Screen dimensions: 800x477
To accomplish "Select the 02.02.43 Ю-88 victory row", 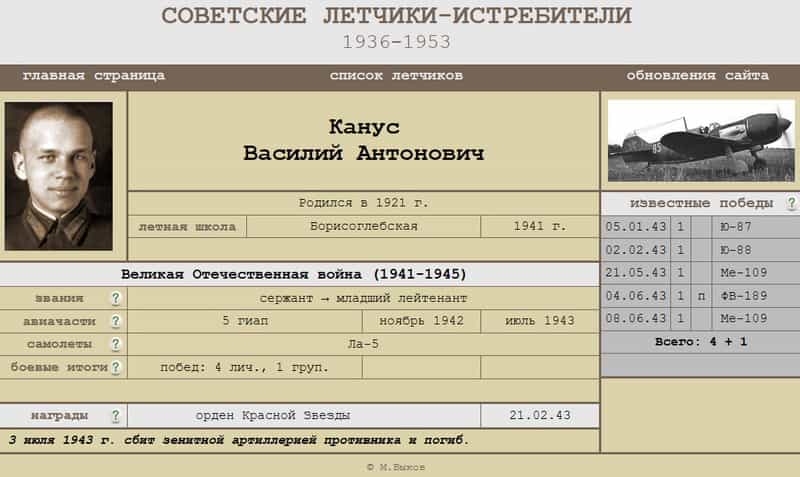I will (x=699, y=250).
